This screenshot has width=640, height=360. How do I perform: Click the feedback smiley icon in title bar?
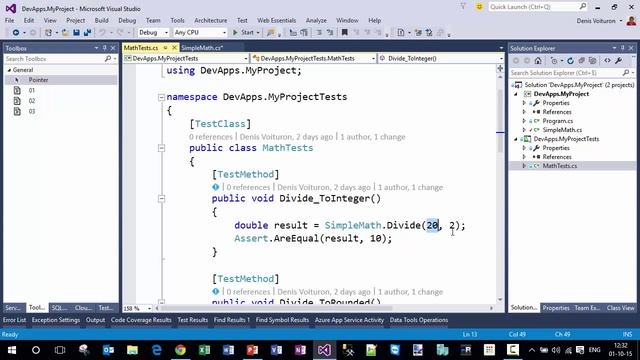click(479, 7)
